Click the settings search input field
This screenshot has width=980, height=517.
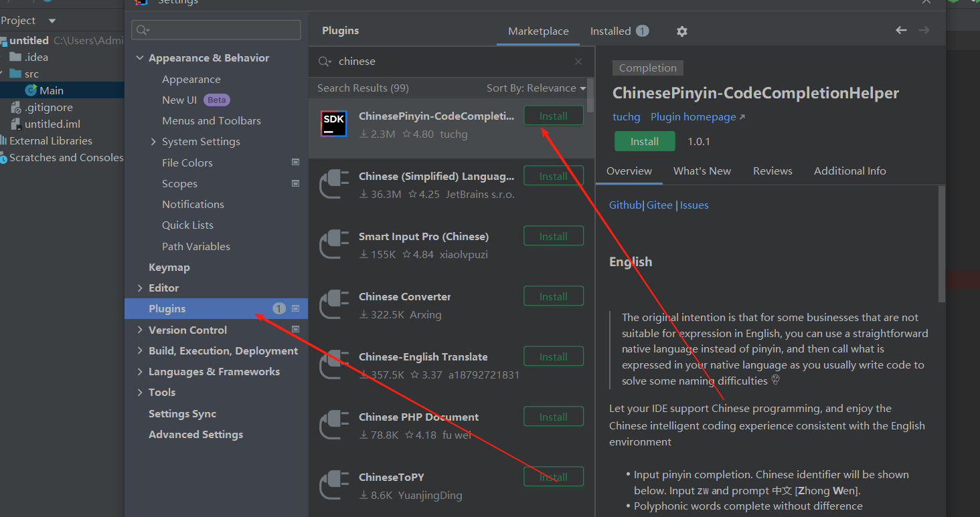pos(216,30)
